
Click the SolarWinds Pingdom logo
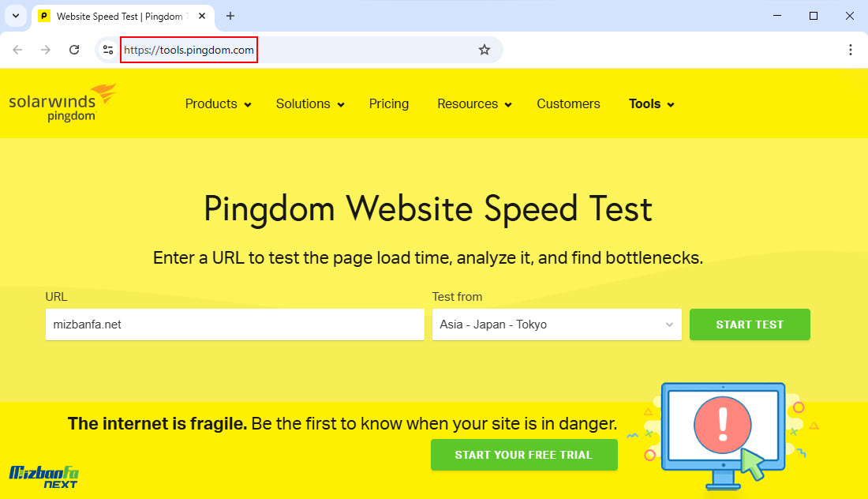tap(62, 103)
